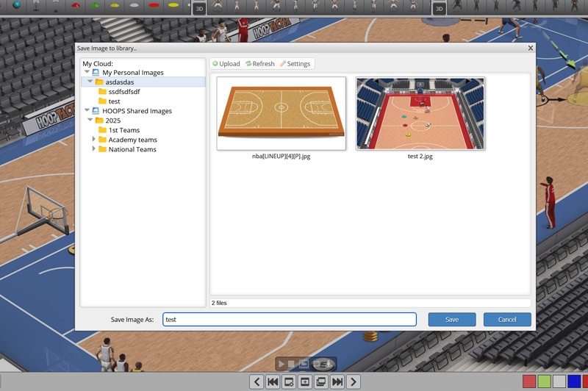
Task: Cancel the save image dialog
Action: coord(507,320)
